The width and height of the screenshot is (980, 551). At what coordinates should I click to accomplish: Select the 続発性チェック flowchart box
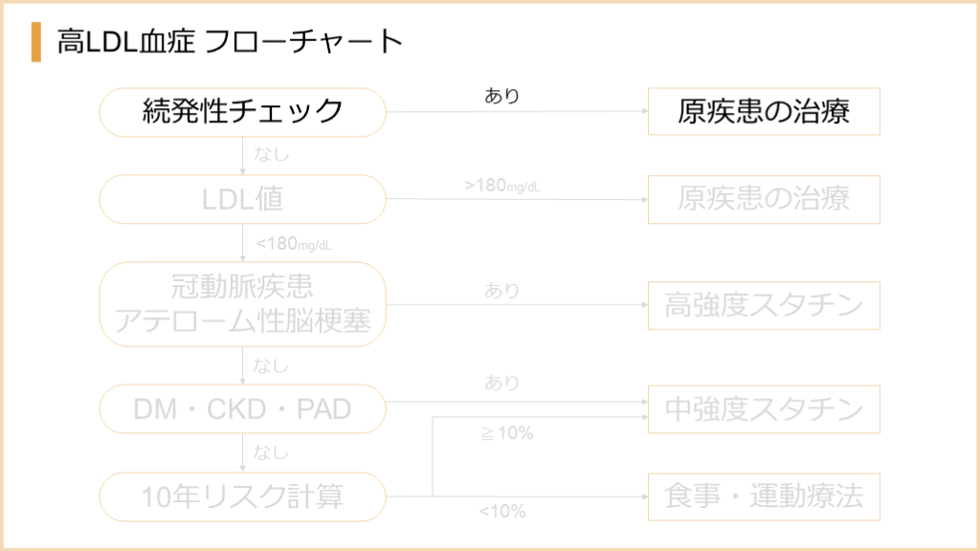click(x=242, y=112)
